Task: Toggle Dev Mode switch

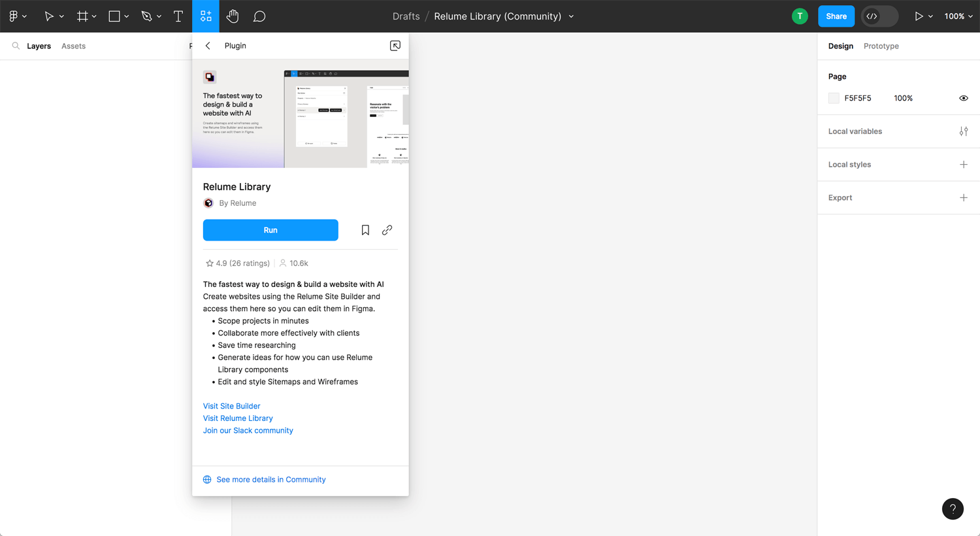Action: tap(879, 16)
